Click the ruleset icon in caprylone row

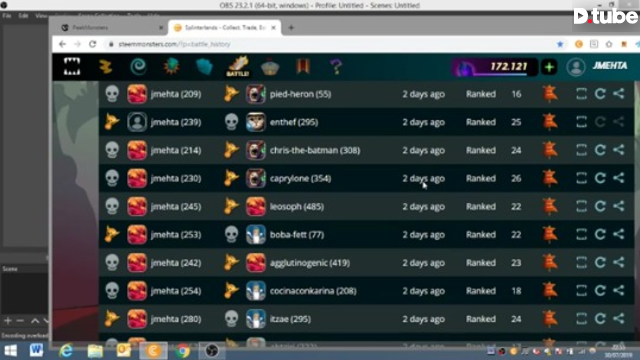click(549, 178)
